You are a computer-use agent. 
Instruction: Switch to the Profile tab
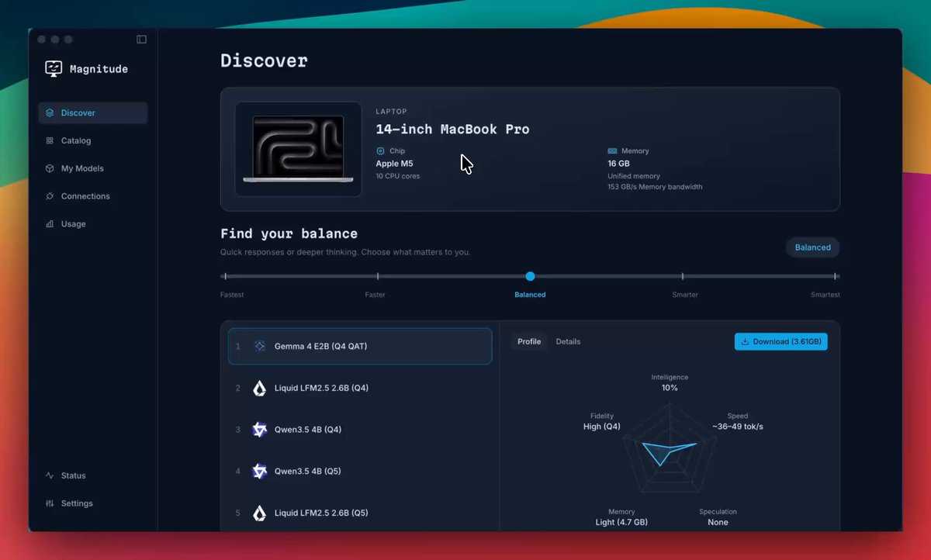point(529,342)
